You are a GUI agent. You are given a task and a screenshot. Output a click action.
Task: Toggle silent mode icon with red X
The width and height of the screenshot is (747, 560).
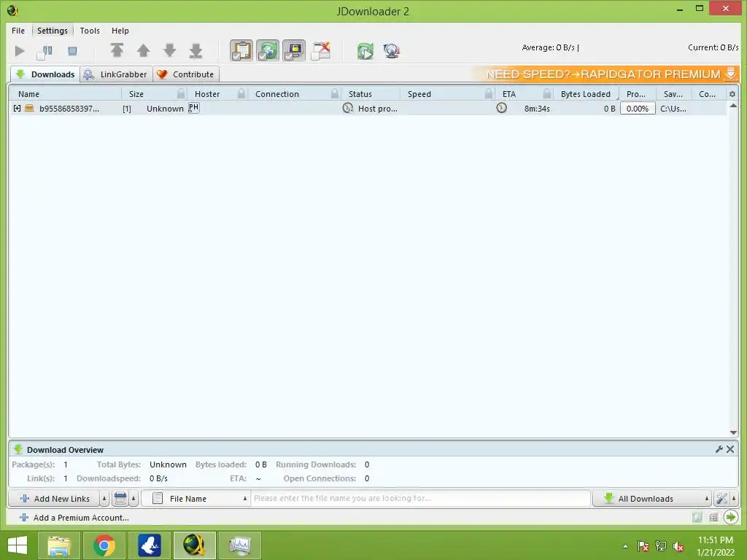pyautogui.click(x=321, y=50)
